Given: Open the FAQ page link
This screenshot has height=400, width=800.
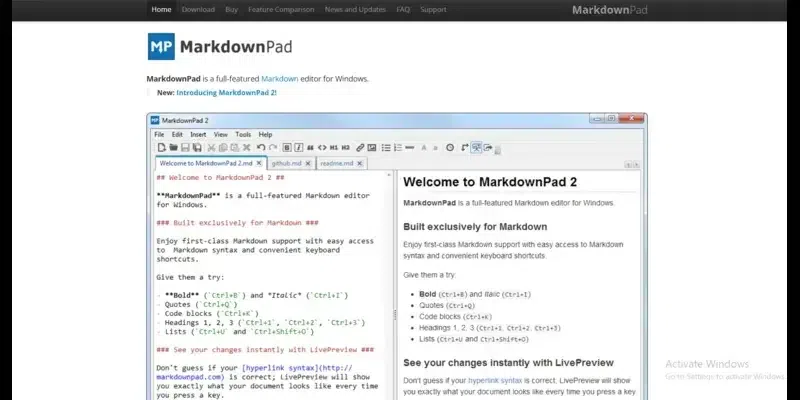Looking at the screenshot, I should 403,9.
